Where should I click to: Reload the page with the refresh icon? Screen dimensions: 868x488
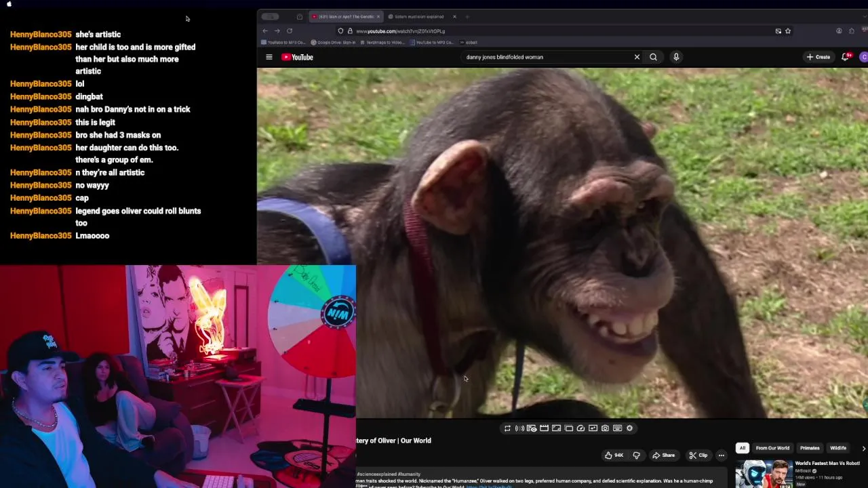(290, 30)
